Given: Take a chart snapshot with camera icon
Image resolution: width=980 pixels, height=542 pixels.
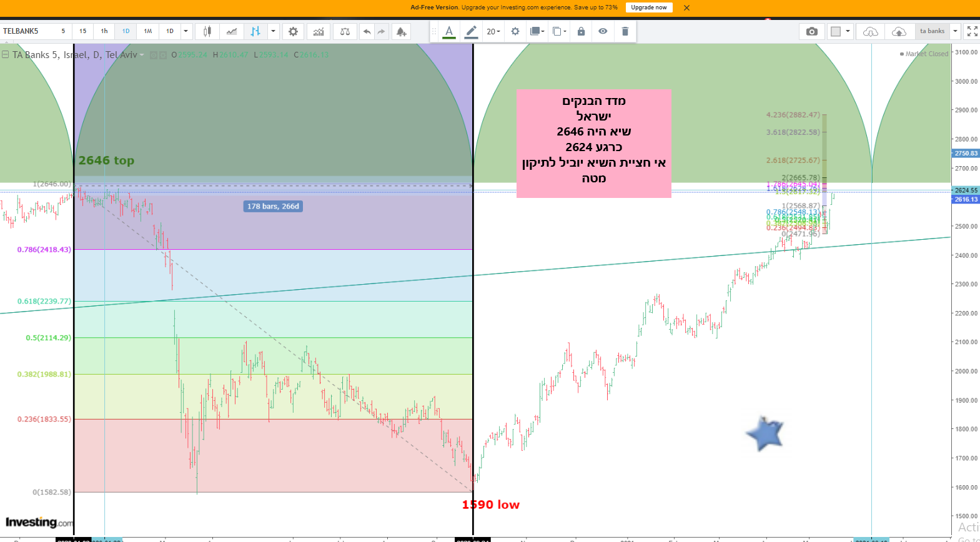Looking at the screenshot, I should point(811,31).
